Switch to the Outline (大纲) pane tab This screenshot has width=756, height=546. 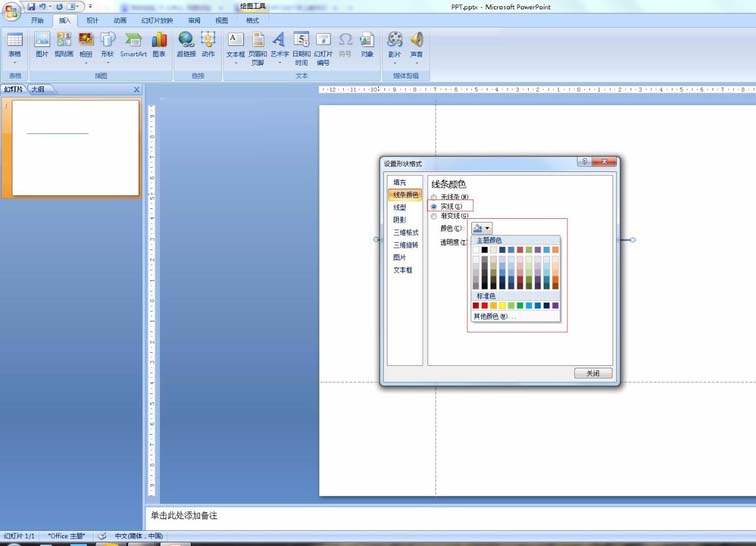point(38,89)
